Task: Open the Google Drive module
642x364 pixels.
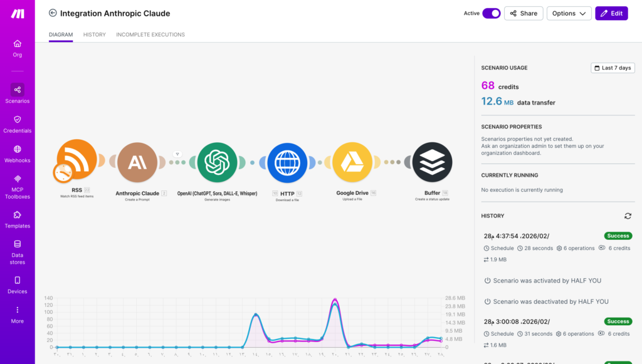Action: 352,162
